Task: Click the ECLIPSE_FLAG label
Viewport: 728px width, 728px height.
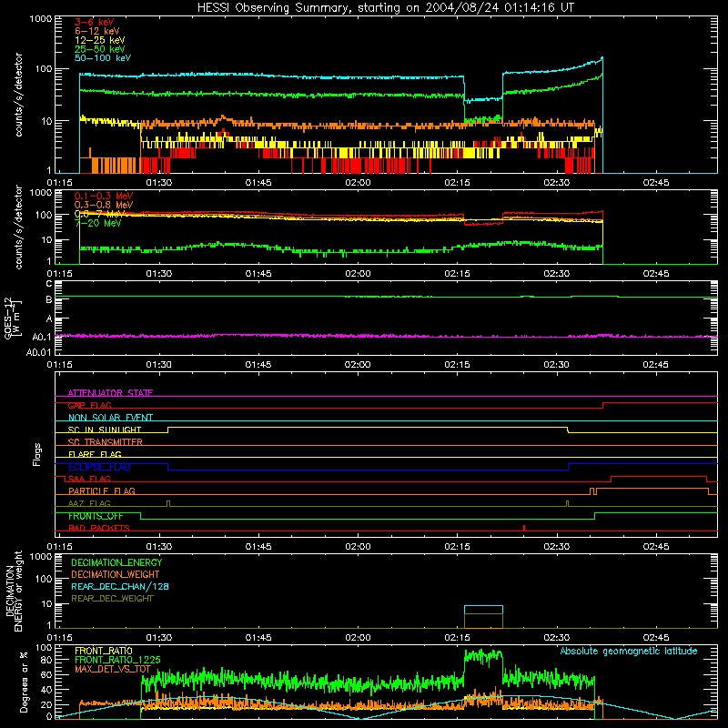Action: (99, 467)
